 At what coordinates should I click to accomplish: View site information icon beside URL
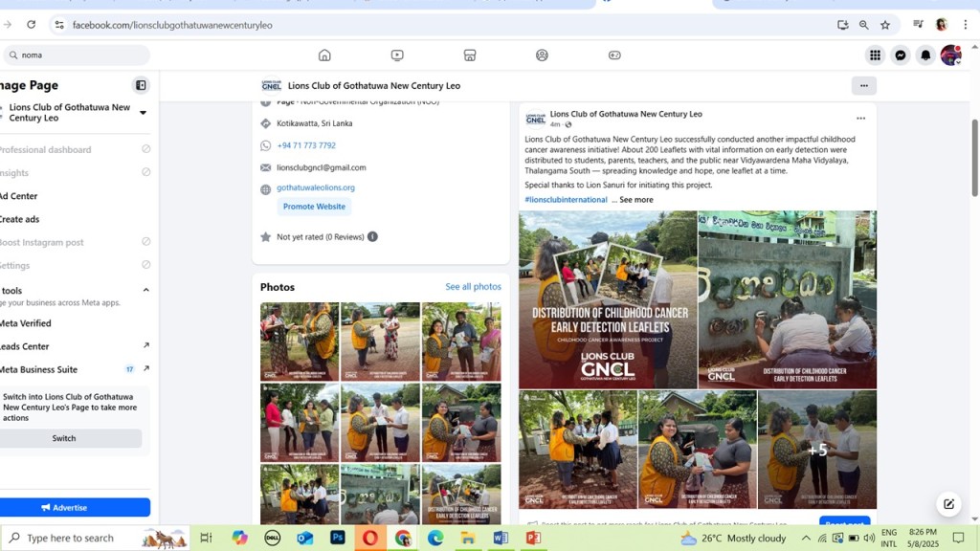(x=59, y=25)
